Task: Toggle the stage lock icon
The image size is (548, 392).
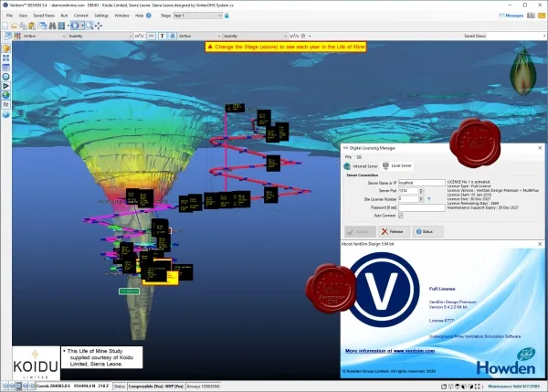Action: (227, 16)
